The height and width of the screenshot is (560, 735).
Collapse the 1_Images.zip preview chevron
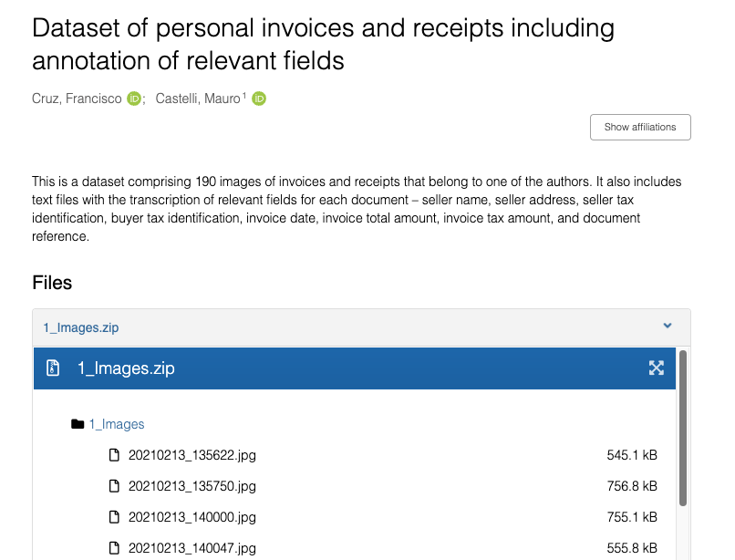pyautogui.click(x=668, y=326)
